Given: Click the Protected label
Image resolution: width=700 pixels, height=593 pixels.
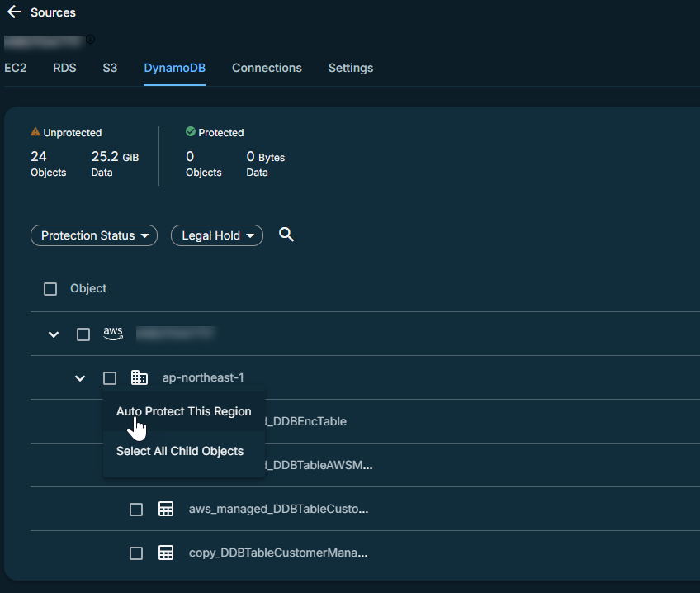Looking at the screenshot, I should pos(221,133).
